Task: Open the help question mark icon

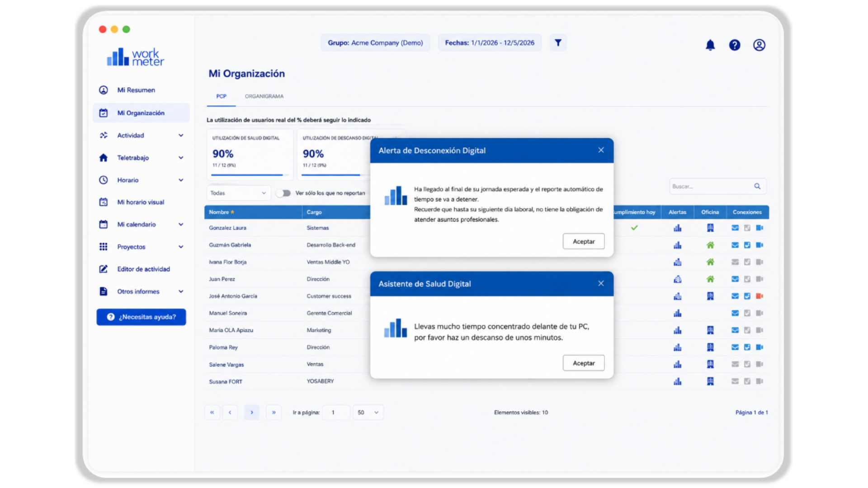Action: tap(735, 45)
